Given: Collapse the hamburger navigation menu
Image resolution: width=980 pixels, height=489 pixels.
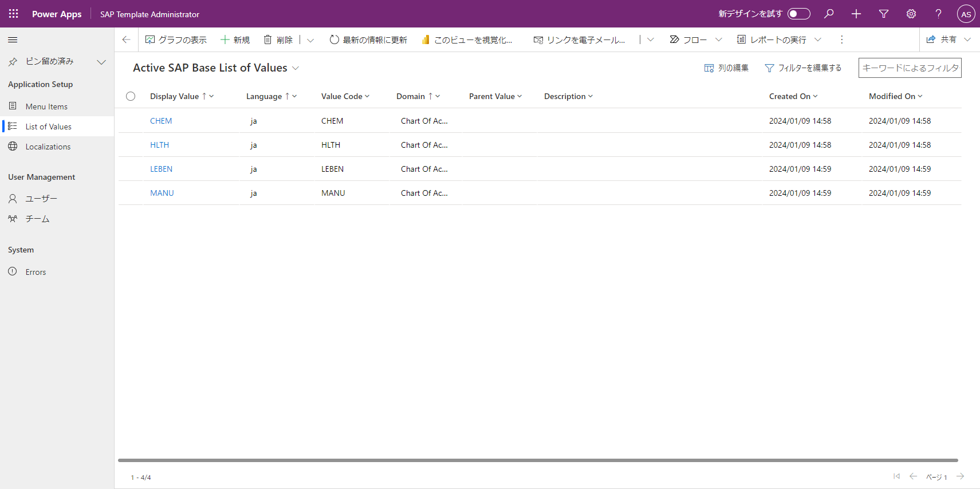Looking at the screenshot, I should (x=13, y=40).
